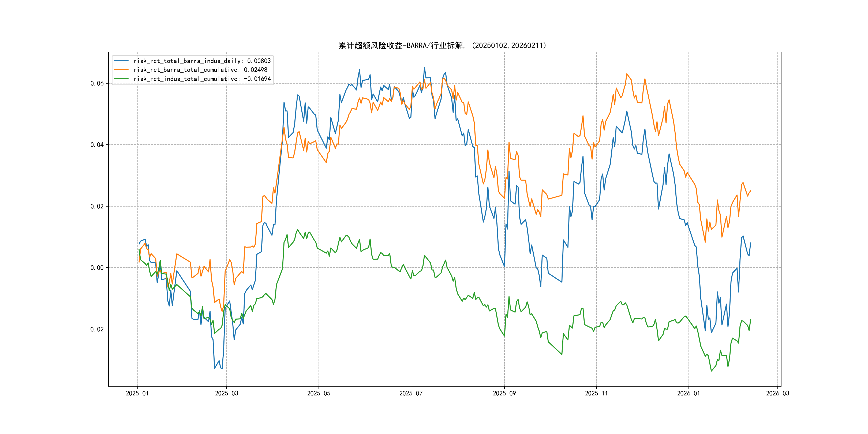The width and height of the screenshot is (868, 434).
Task: Click the 0.06 y-axis tick label
Action: [x=97, y=84]
